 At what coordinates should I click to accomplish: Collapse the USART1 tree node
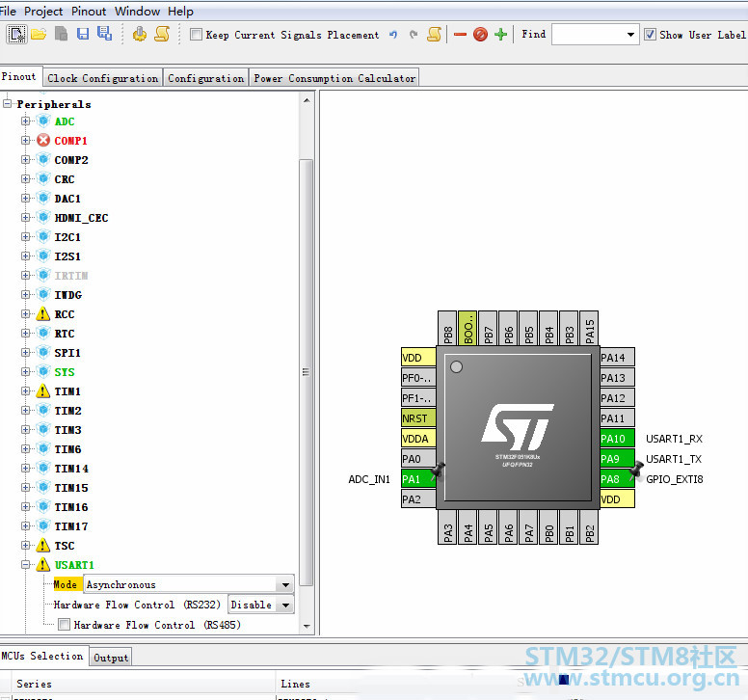point(25,564)
